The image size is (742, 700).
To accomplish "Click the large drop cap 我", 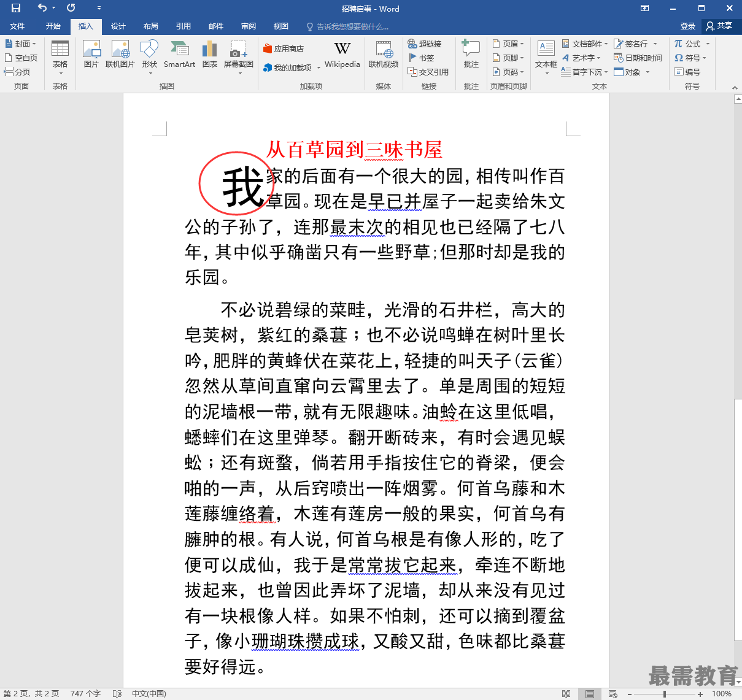I will (x=243, y=188).
